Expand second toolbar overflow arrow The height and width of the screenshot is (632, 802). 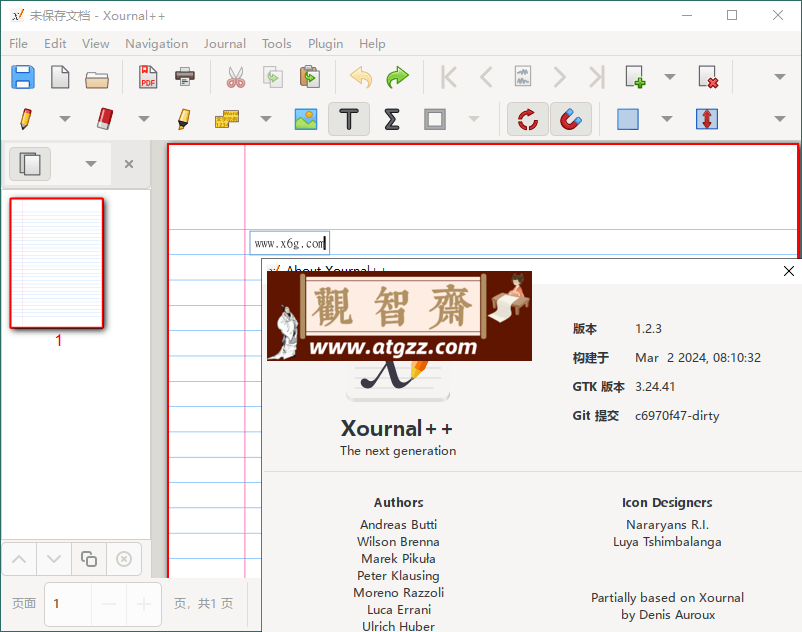[x=779, y=119]
